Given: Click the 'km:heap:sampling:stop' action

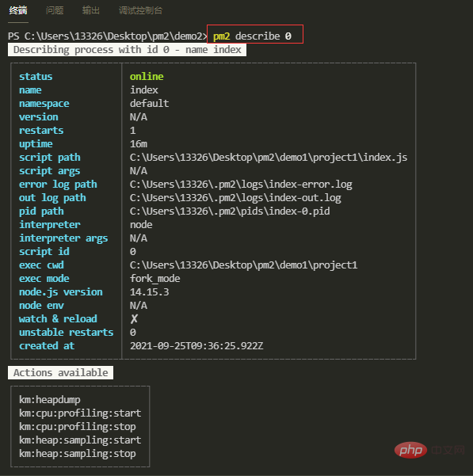Looking at the screenshot, I should pyautogui.click(x=78, y=454).
